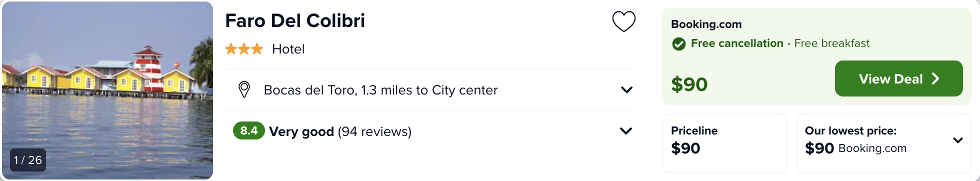The height and width of the screenshot is (181, 980).
Task: Click the three-star rating icons
Action: point(243,49)
